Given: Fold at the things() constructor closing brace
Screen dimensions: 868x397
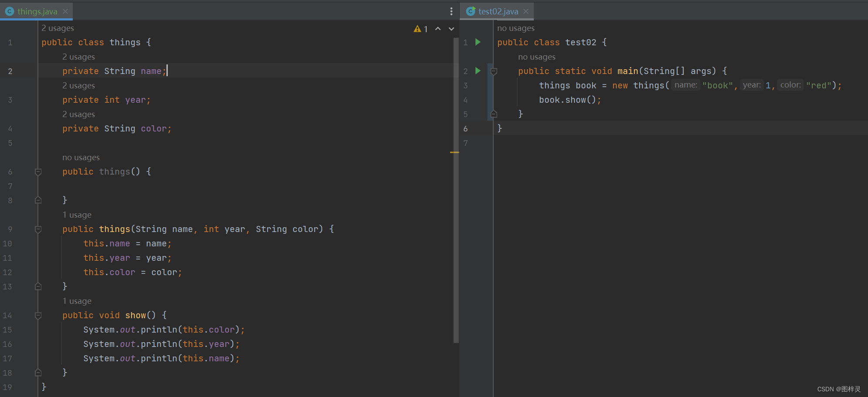Looking at the screenshot, I should click(38, 200).
